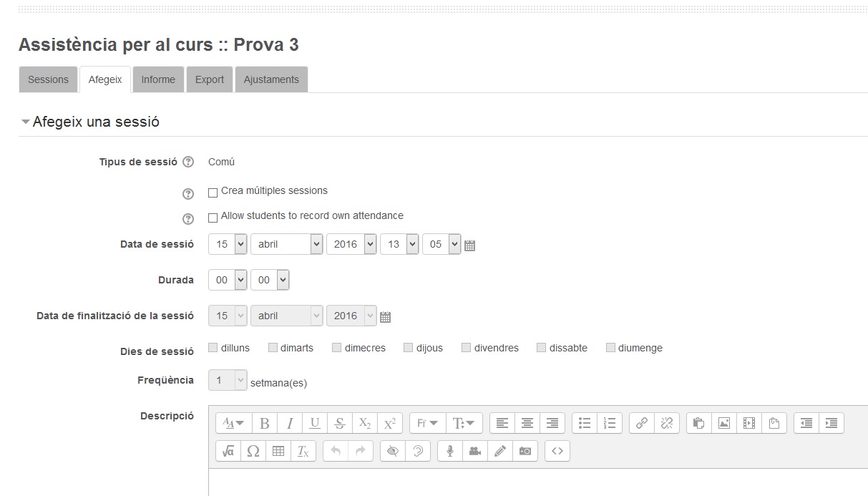Image resolution: width=868 pixels, height=496 pixels.
Task: Open the equation editor tool
Action: 228,452
